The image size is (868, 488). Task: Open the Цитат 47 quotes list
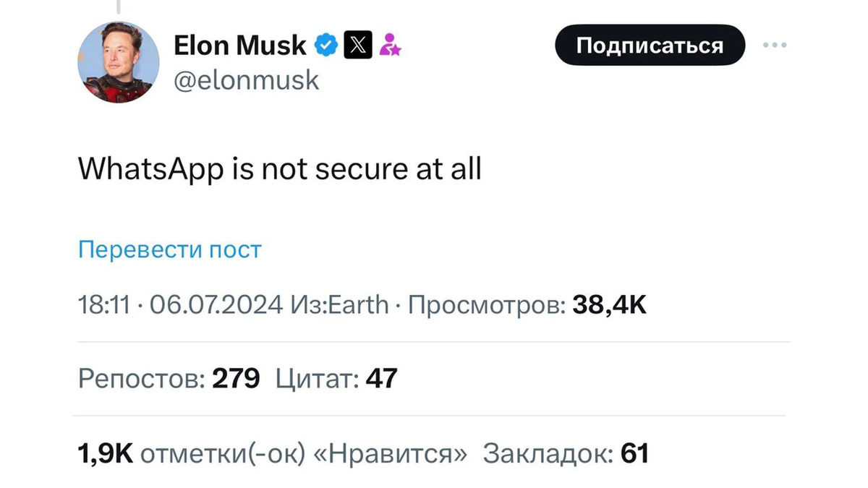click(336, 378)
